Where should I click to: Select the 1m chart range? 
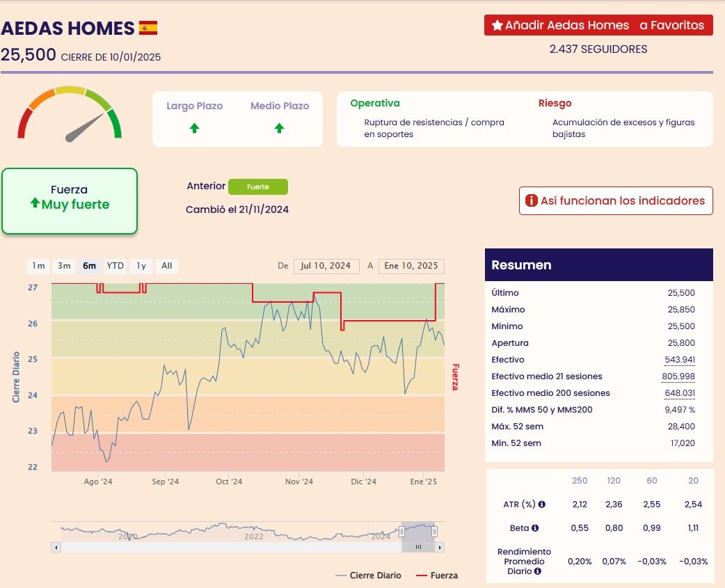point(38,266)
